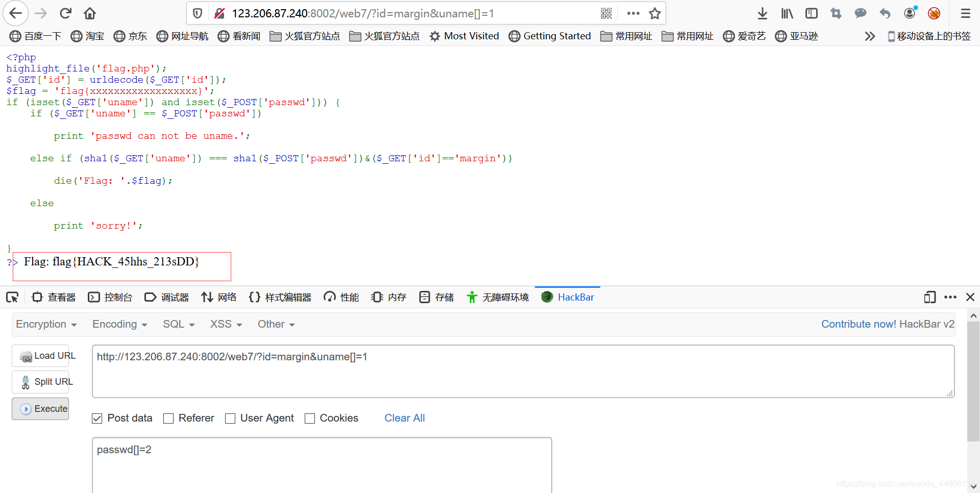Open the 无障碍环境 accessibility tab

click(498, 297)
